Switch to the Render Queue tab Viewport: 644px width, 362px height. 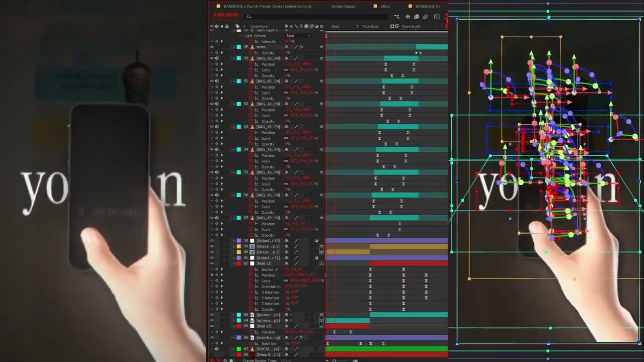pyautogui.click(x=343, y=7)
